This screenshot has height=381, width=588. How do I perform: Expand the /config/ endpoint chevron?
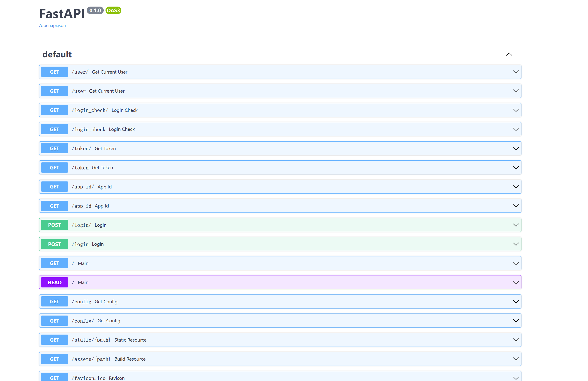point(516,321)
